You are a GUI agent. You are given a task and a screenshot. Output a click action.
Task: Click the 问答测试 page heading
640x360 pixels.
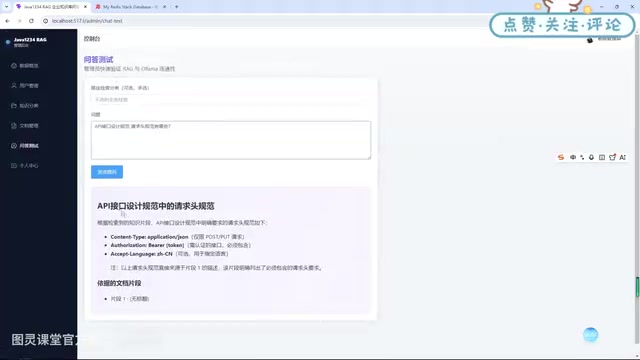point(98,60)
